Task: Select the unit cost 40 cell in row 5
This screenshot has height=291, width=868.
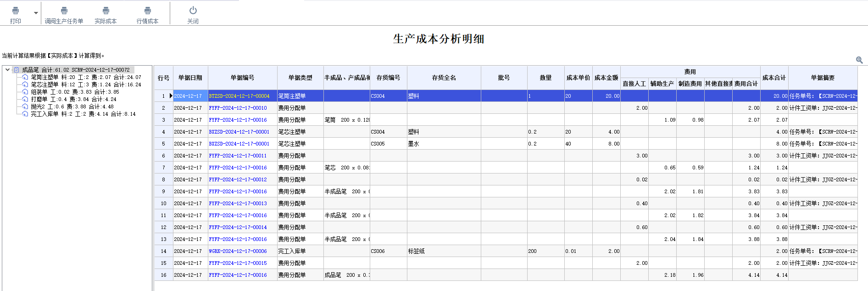Action: (579, 144)
